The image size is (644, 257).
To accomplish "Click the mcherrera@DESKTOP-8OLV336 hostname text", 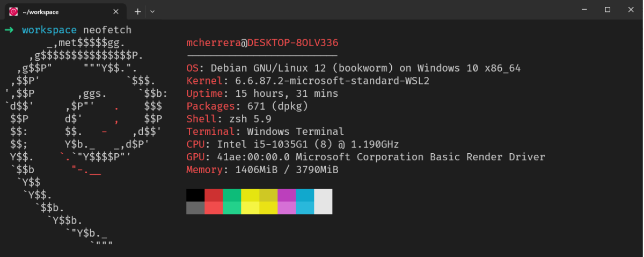I will coord(262,42).
